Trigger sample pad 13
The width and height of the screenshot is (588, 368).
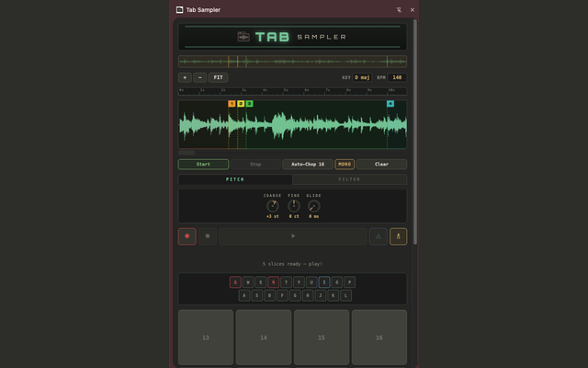pos(206,338)
